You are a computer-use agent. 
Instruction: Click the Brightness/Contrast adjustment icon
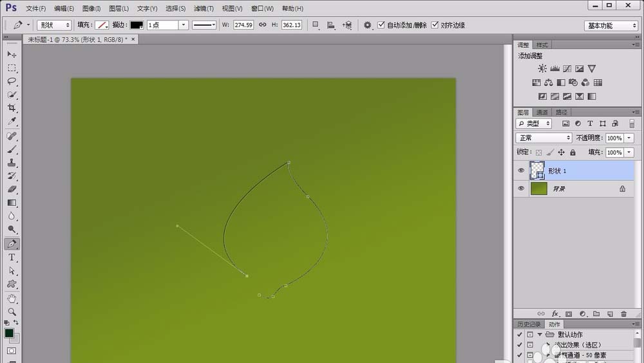click(542, 69)
